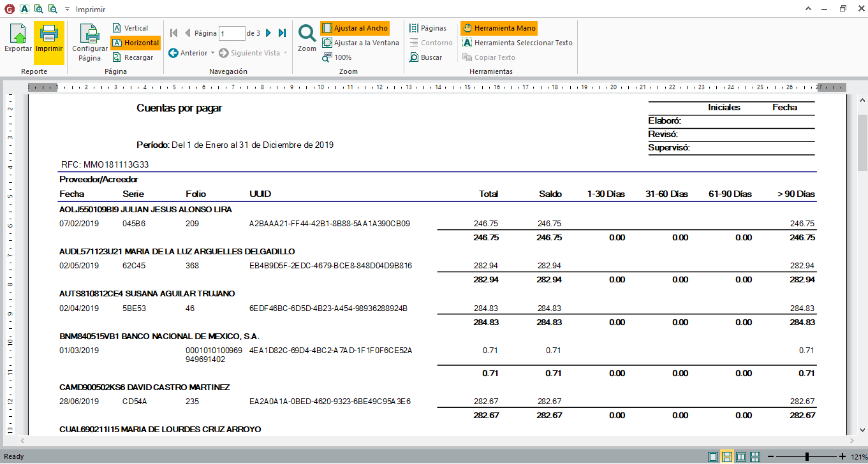Toggle Horizontal page orientation
Image resolution: width=868 pixels, height=464 pixels.
pos(135,43)
